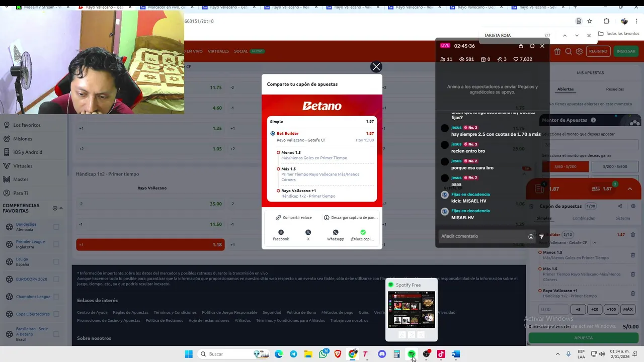The height and width of the screenshot is (362, 644).
Task: Add +5 to the stake
Action: (578, 309)
